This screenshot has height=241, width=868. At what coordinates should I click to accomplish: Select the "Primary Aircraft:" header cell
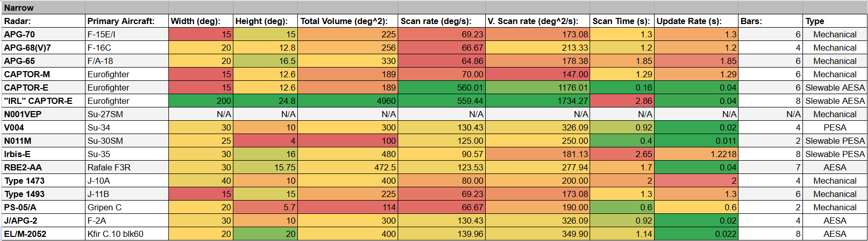[121, 21]
